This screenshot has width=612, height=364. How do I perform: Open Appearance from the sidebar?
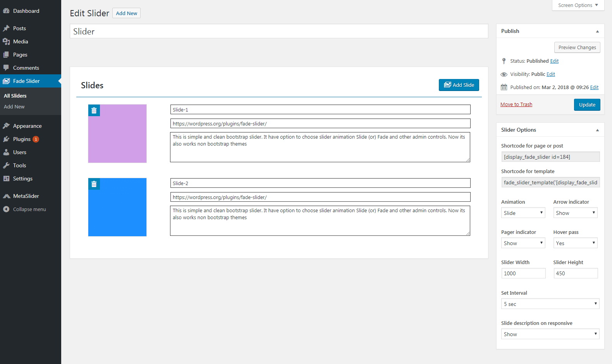click(x=27, y=126)
